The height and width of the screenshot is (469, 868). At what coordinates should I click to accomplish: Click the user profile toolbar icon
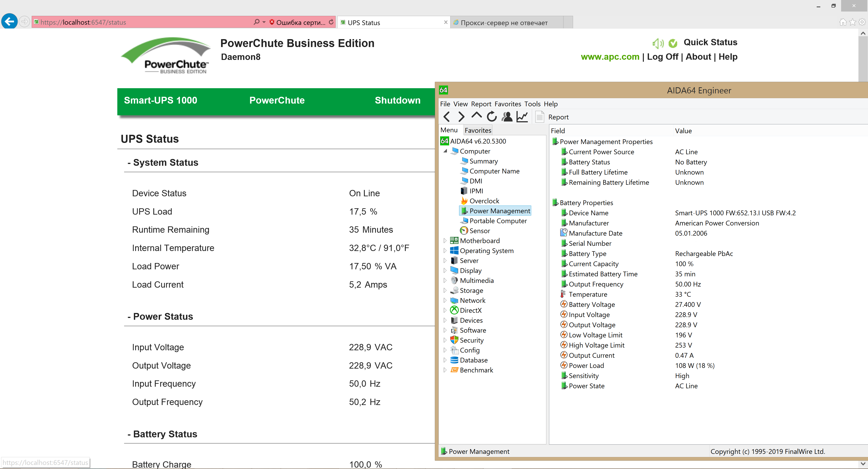click(507, 117)
